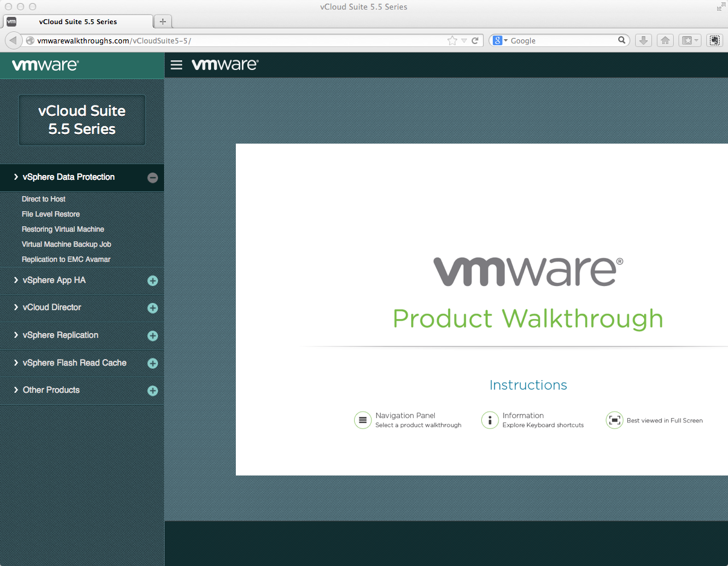Click the Navigation Panel instruction icon
Viewport: 728px width, 566px height.
362,421
